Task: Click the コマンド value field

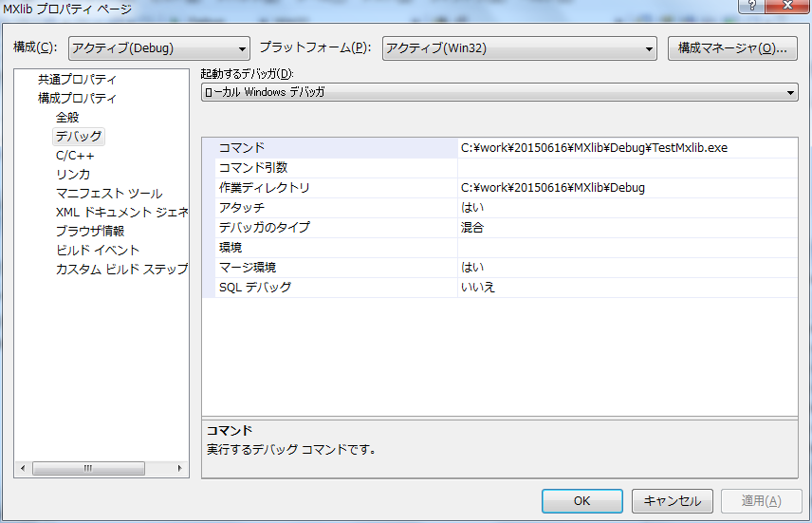Action: pos(626,148)
